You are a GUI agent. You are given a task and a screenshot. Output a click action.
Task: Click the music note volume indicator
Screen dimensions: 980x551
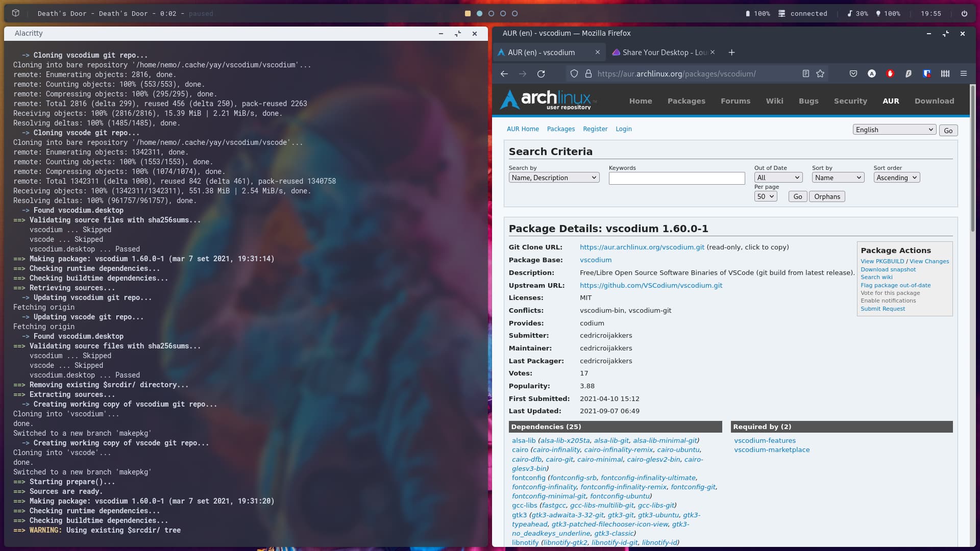(x=857, y=14)
